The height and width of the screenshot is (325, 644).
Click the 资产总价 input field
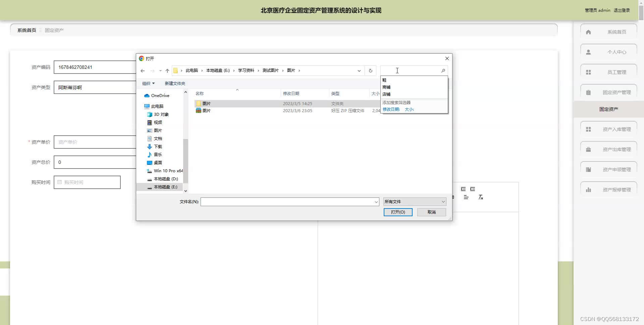pos(95,162)
